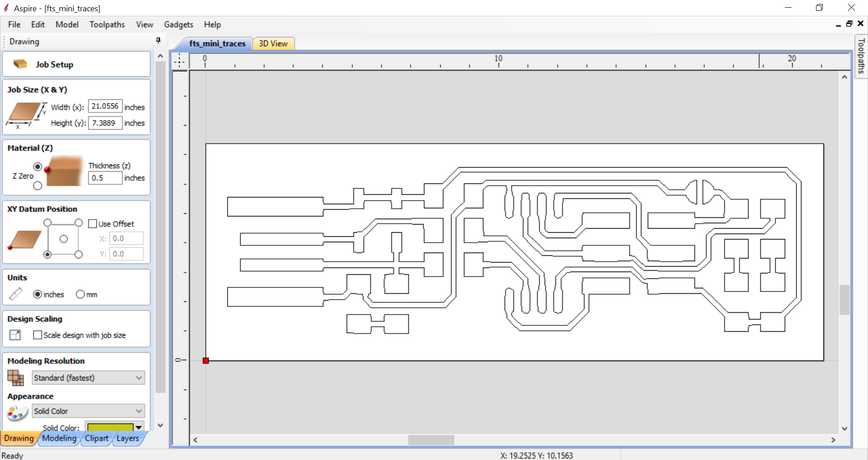
Task: Switch to the 3D View tab
Action: pyautogui.click(x=273, y=43)
